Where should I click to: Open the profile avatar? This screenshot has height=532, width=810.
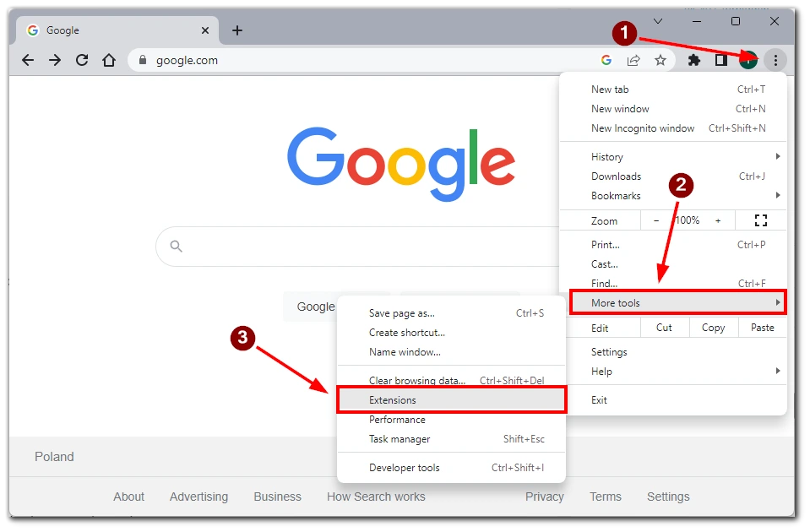pyautogui.click(x=748, y=61)
